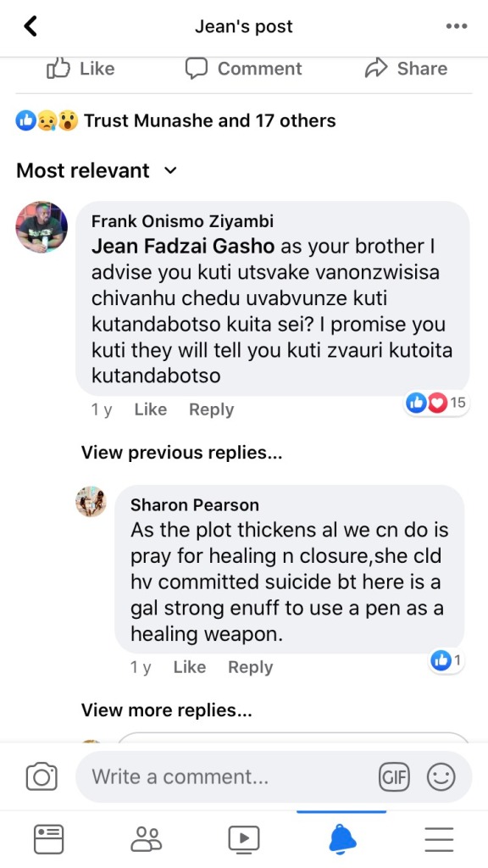Open the GIF picker
The width and height of the screenshot is (488, 868).
click(x=394, y=776)
